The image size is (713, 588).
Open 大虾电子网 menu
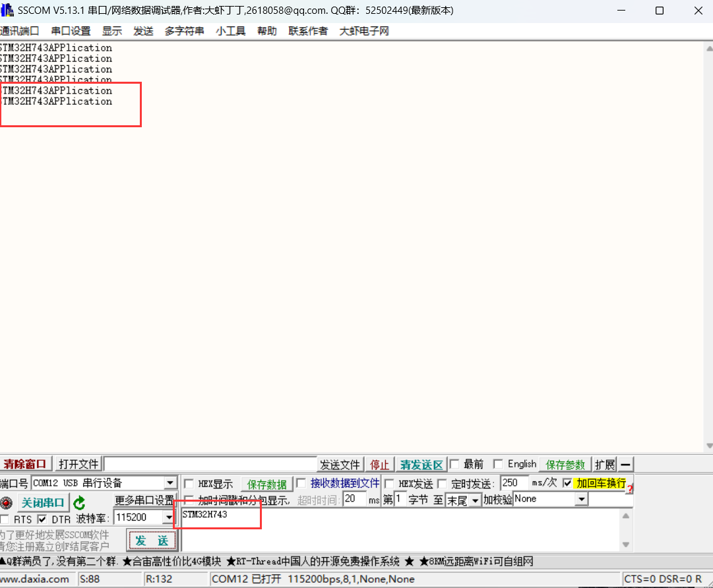click(x=364, y=31)
